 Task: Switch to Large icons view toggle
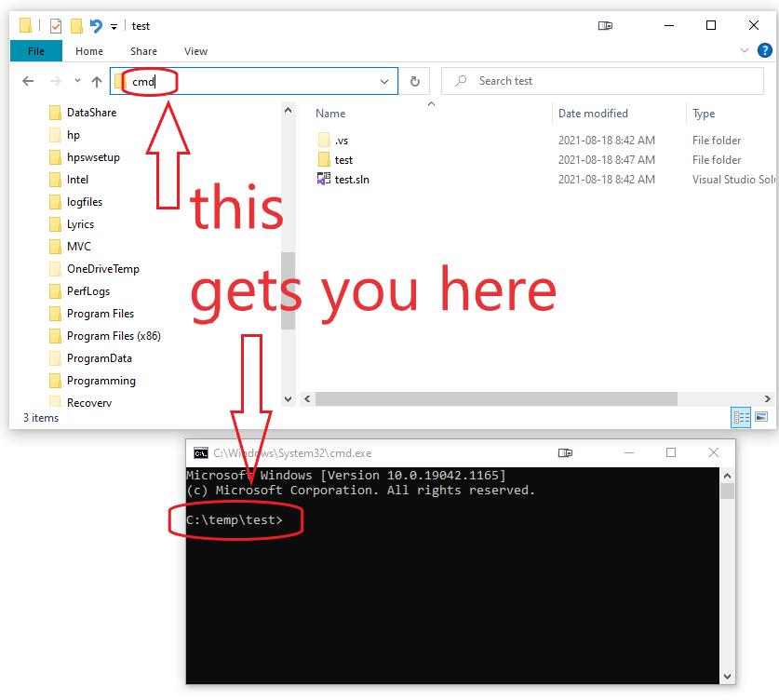(761, 418)
